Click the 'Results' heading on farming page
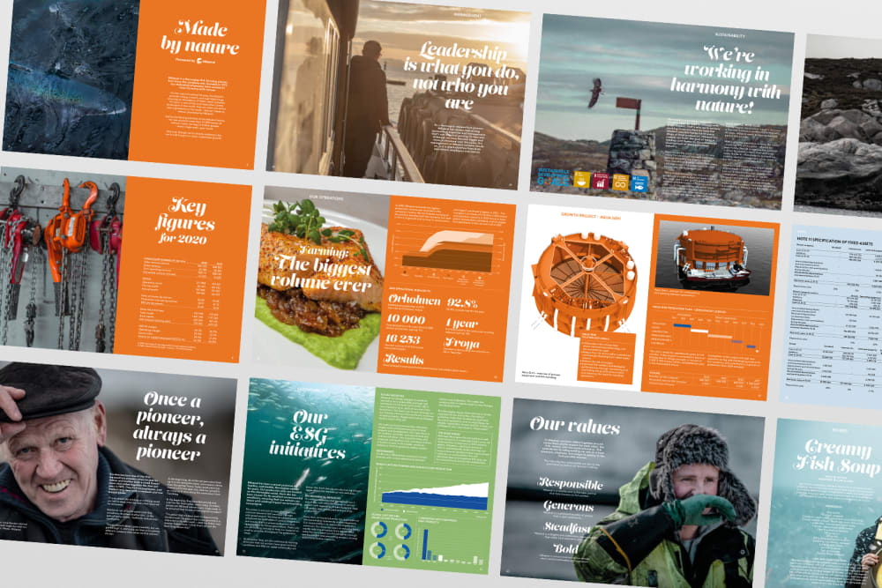882x588 pixels. tap(404, 359)
